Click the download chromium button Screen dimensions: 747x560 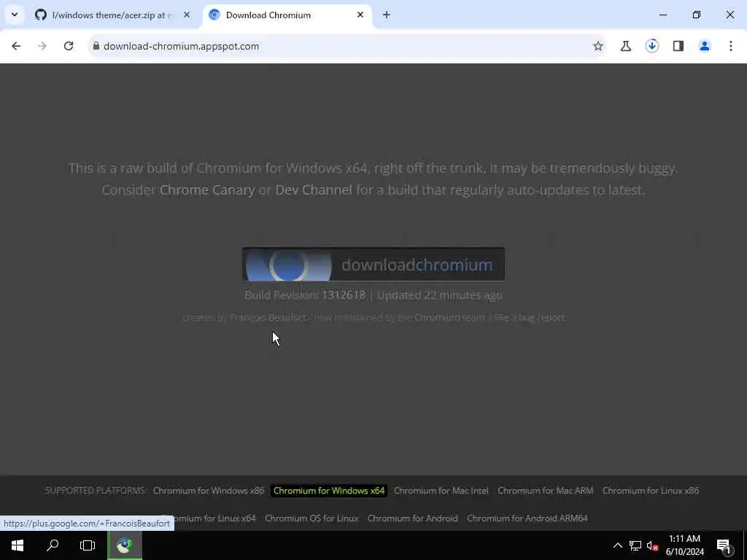373,264
